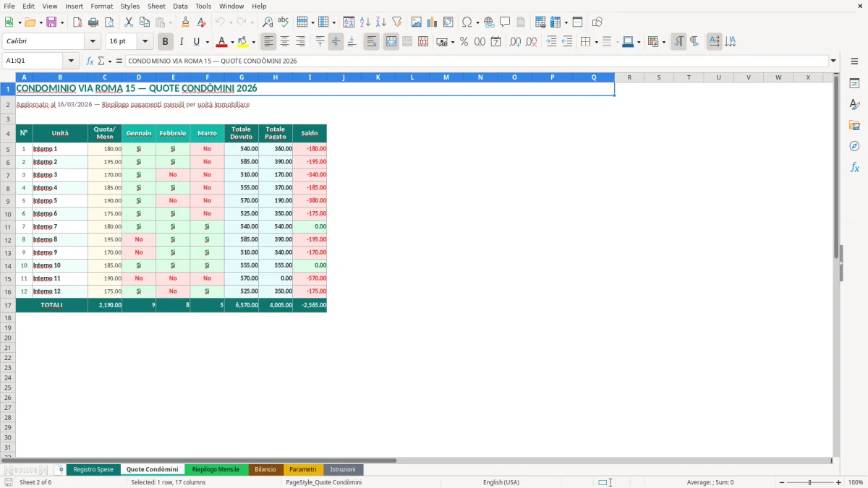Toggle Italic formatting
868x488 pixels.
pyautogui.click(x=181, y=42)
